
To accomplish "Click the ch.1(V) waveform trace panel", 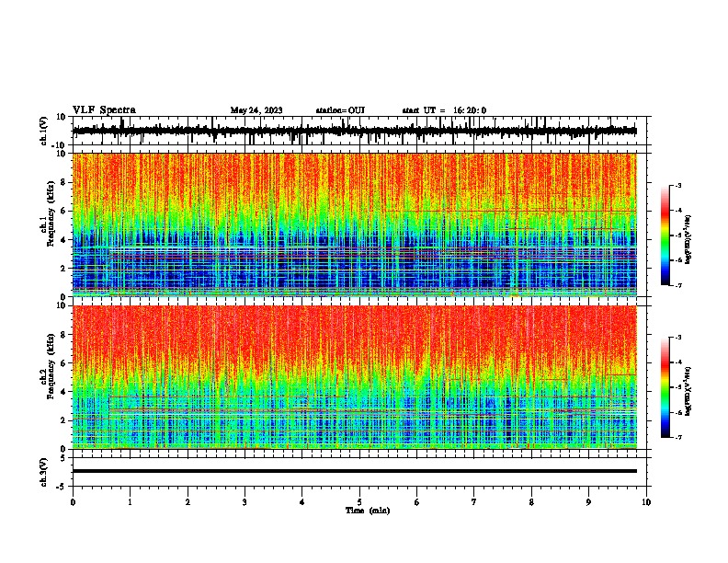I will click(x=361, y=131).
